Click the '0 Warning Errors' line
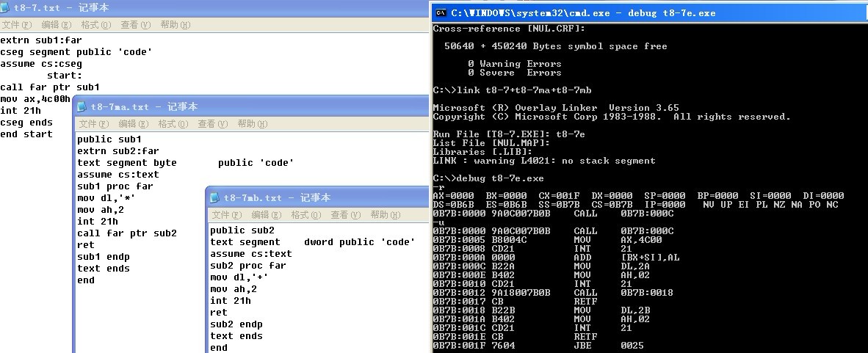The image size is (868, 353). (x=514, y=64)
